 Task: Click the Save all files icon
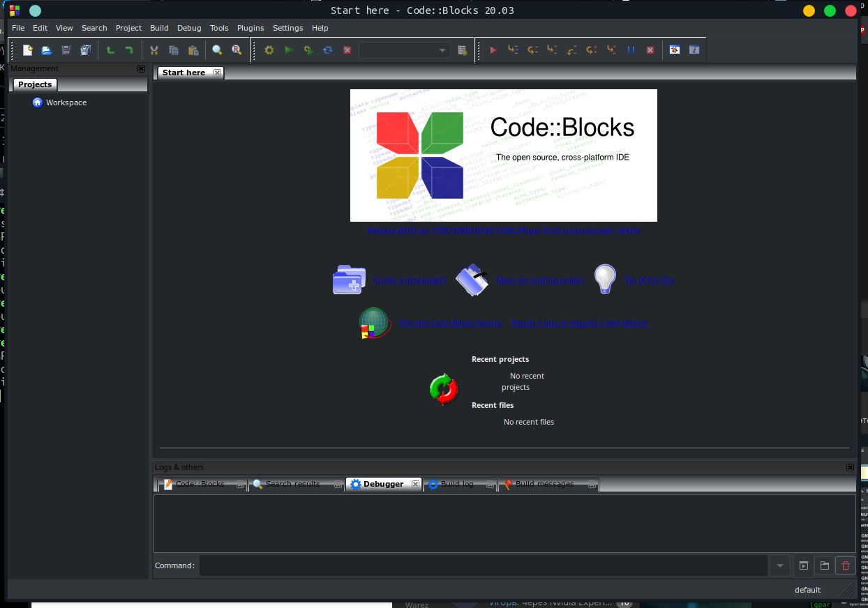[86, 50]
